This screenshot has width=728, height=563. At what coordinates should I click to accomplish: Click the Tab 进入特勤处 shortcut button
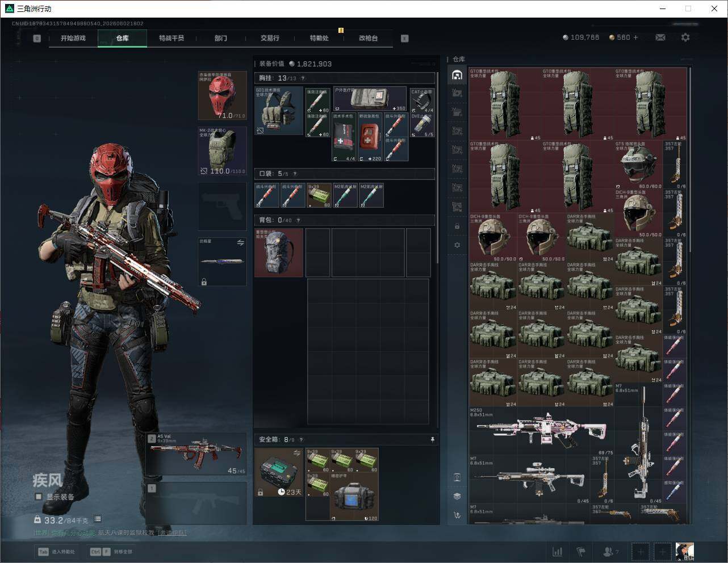[56, 552]
